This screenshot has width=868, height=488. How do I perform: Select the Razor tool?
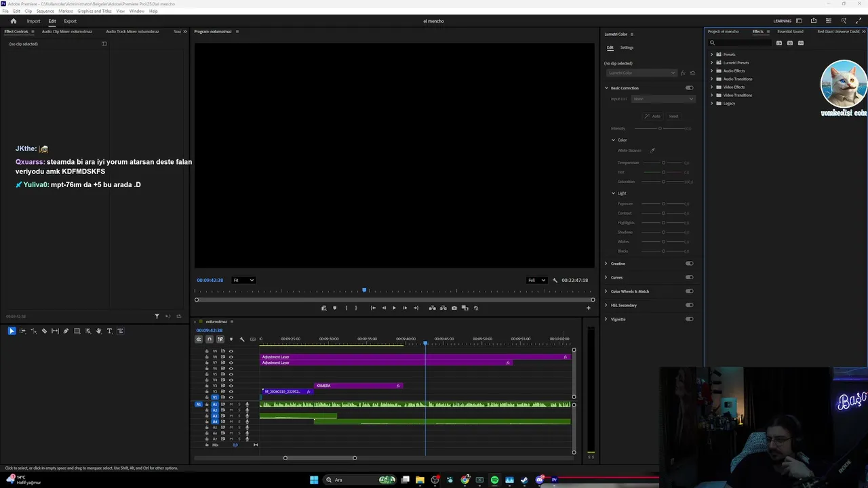(x=44, y=331)
